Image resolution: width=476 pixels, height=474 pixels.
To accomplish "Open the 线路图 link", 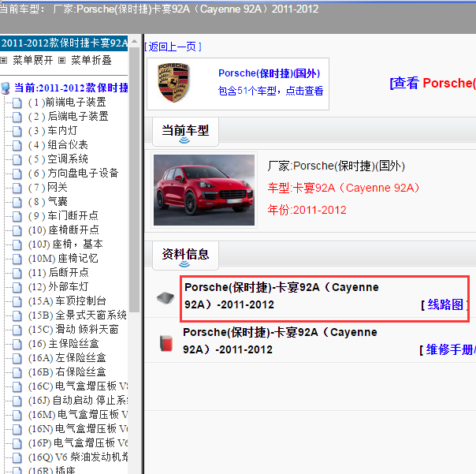I will (445, 304).
